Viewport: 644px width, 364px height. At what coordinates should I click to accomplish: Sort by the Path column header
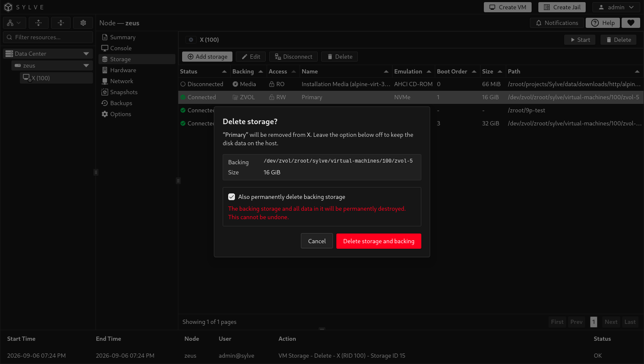(x=574, y=71)
